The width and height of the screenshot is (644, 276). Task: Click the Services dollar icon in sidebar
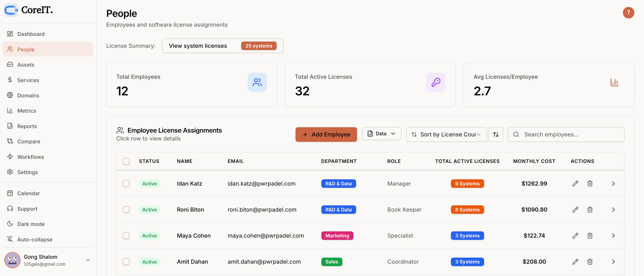click(x=10, y=80)
